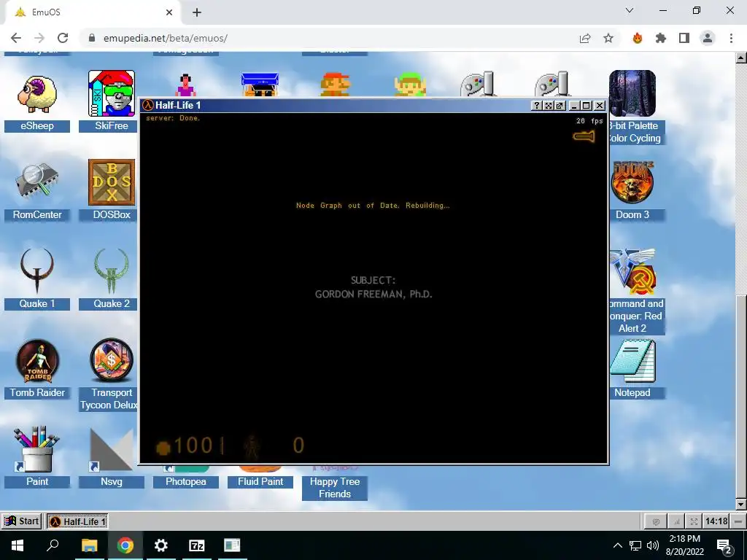Open the Chrome extensions puzzle icon
747x560 pixels.
coord(661,38)
